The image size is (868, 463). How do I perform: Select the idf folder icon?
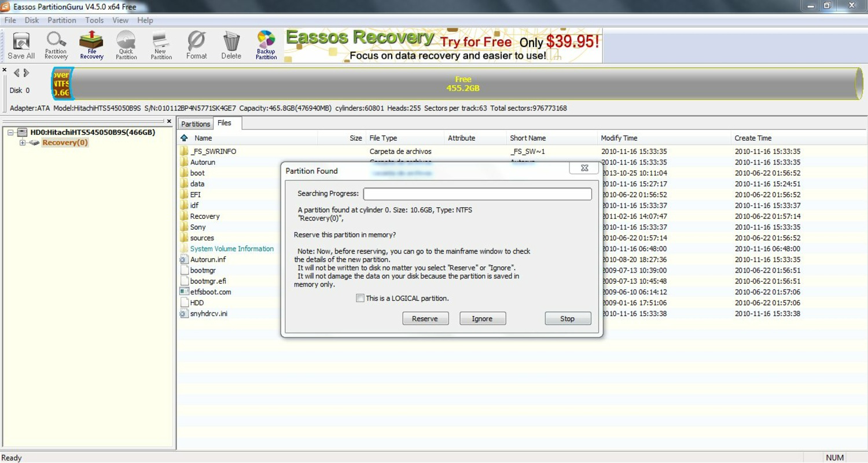tap(184, 205)
